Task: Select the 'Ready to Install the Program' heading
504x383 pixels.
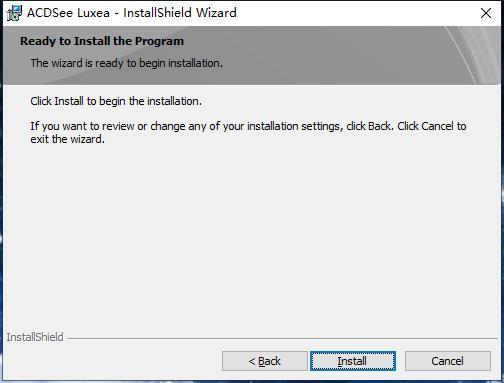Action: coord(102,41)
